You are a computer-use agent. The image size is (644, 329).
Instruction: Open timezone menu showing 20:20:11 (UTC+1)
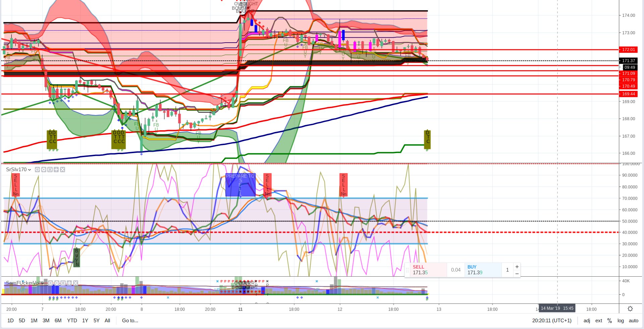click(552, 321)
